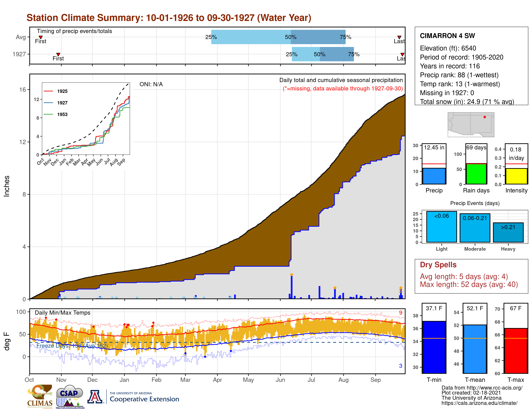Click the CLIMAS logo
The height and width of the screenshot is (411, 532).
pos(40,396)
